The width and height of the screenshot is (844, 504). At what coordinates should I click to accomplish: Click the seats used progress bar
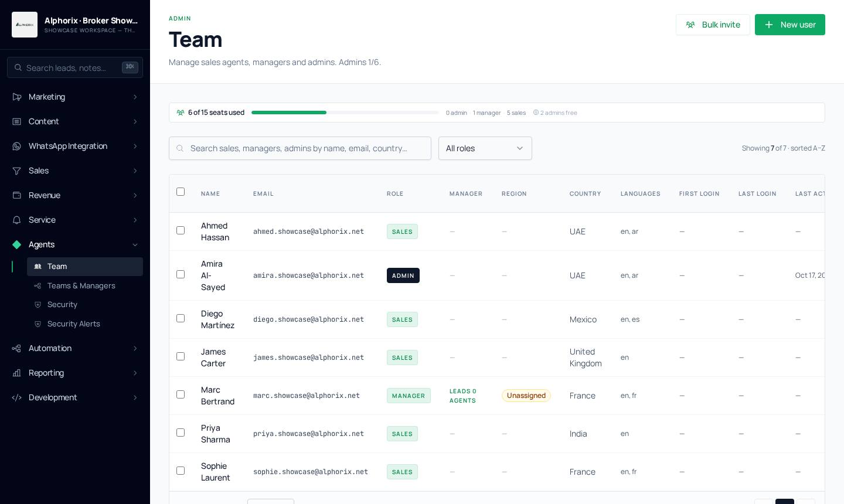tap(345, 113)
